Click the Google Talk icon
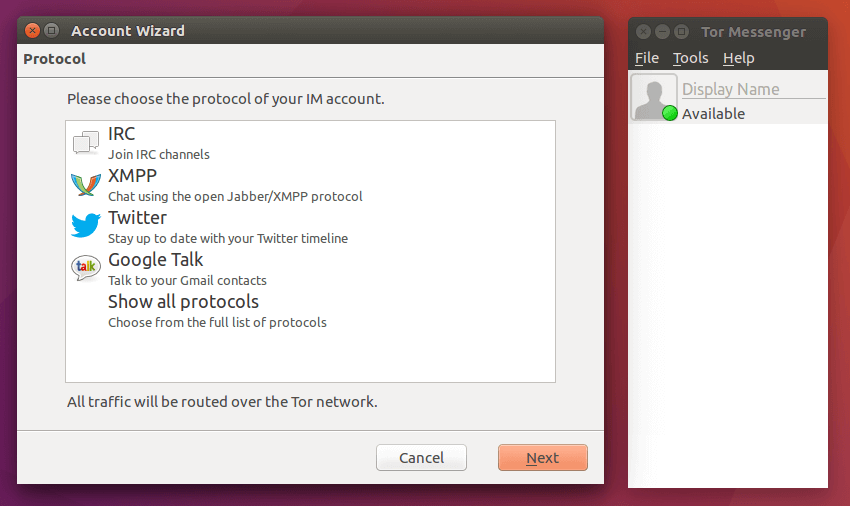 pos(86,269)
